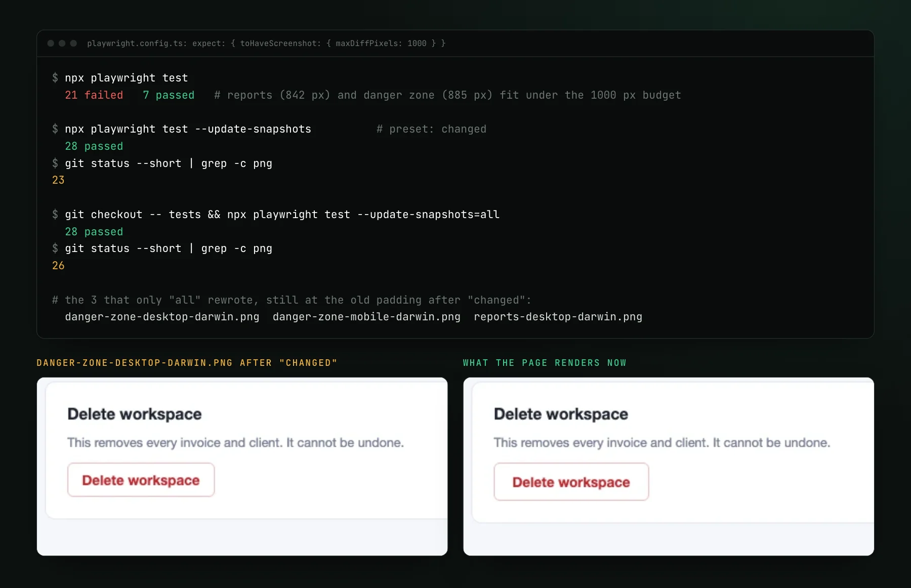Screen dimensions: 911x588
Task: Click the red Delete workspace button in left snapshot
Action: tap(141, 480)
